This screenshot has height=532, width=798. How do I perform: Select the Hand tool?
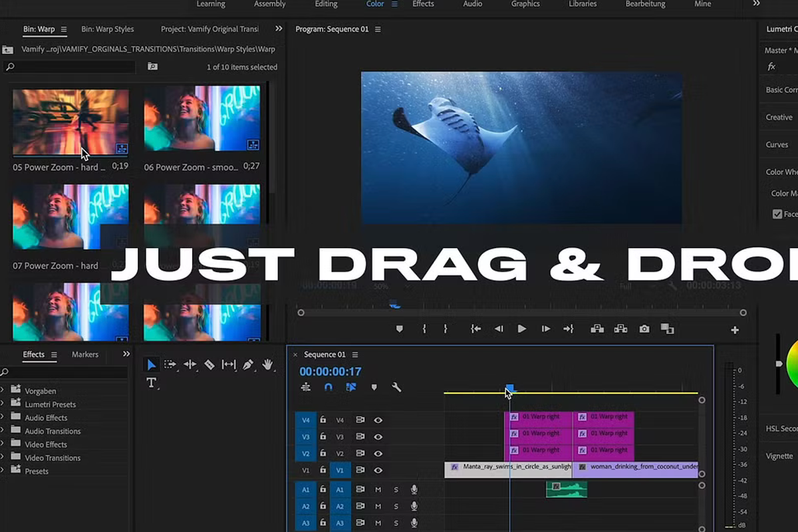(x=268, y=364)
